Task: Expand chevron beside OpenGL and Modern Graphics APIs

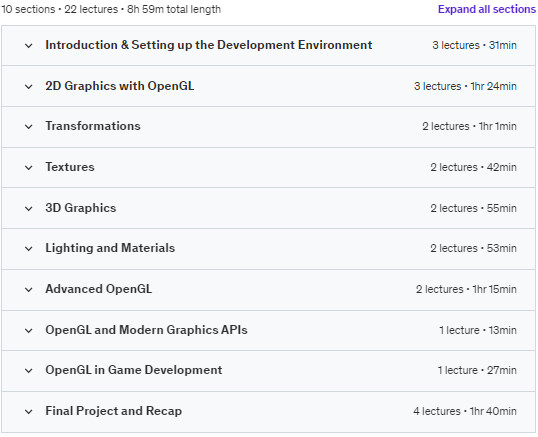Action: 29,330
